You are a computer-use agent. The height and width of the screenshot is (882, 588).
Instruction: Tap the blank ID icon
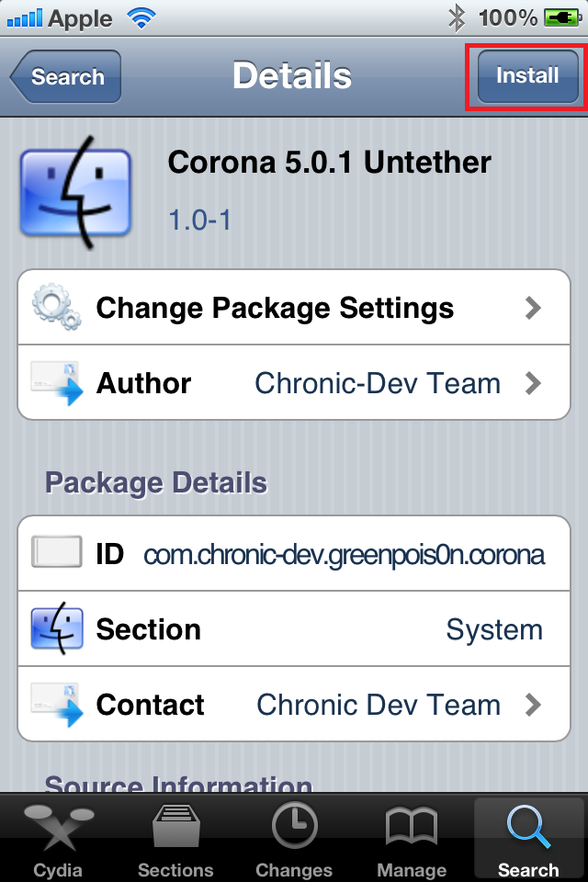tap(57, 554)
